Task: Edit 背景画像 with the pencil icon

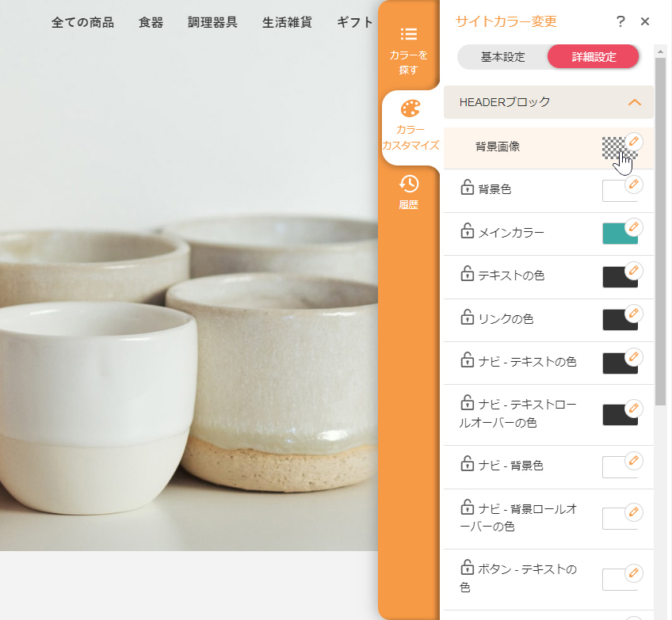Action: (x=633, y=141)
